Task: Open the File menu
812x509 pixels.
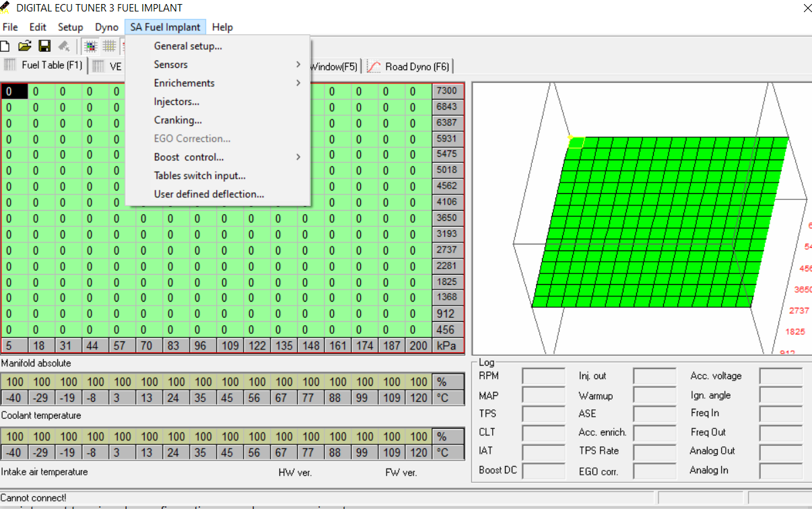Action: (x=10, y=27)
